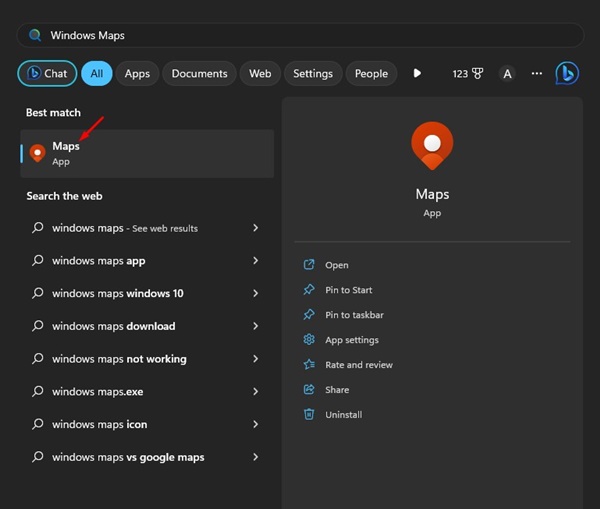Expand the 'windows maps icon' chevron
Image resolution: width=600 pixels, height=509 pixels.
tap(256, 424)
